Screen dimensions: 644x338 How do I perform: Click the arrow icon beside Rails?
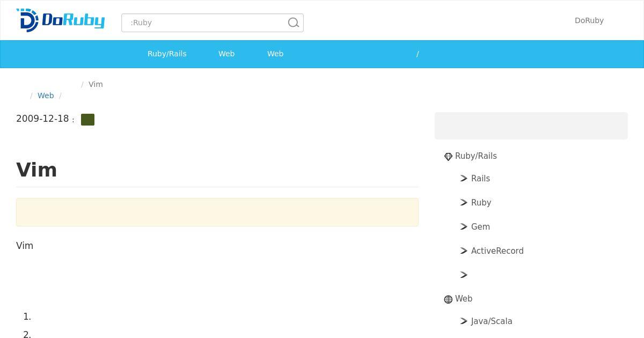(464, 179)
